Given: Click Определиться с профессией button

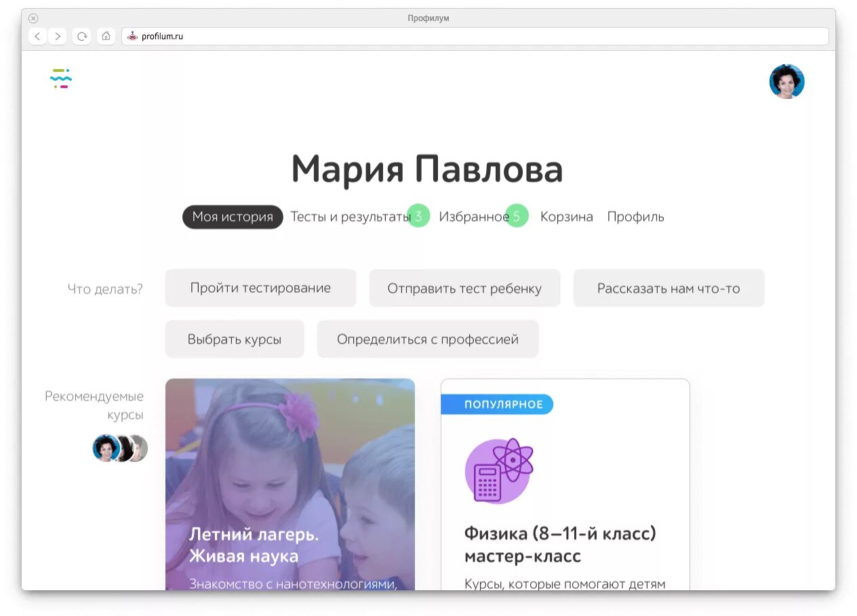Looking at the screenshot, I should tap(428, 339).
